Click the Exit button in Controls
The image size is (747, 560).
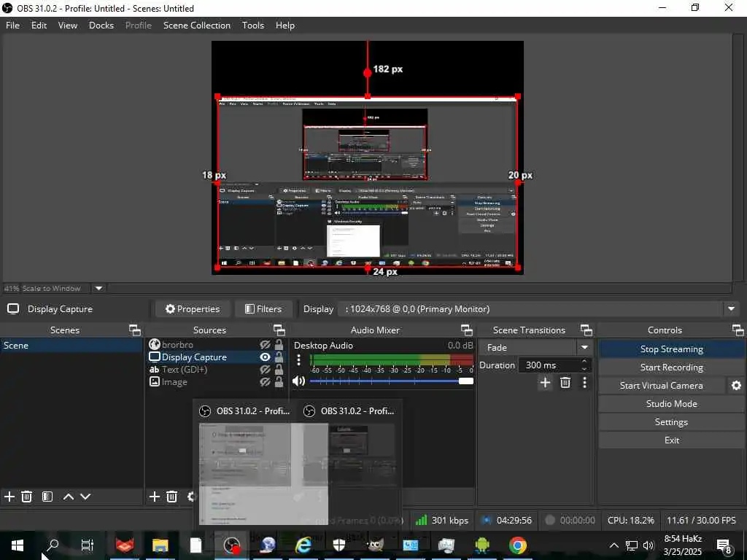point(671,440)
